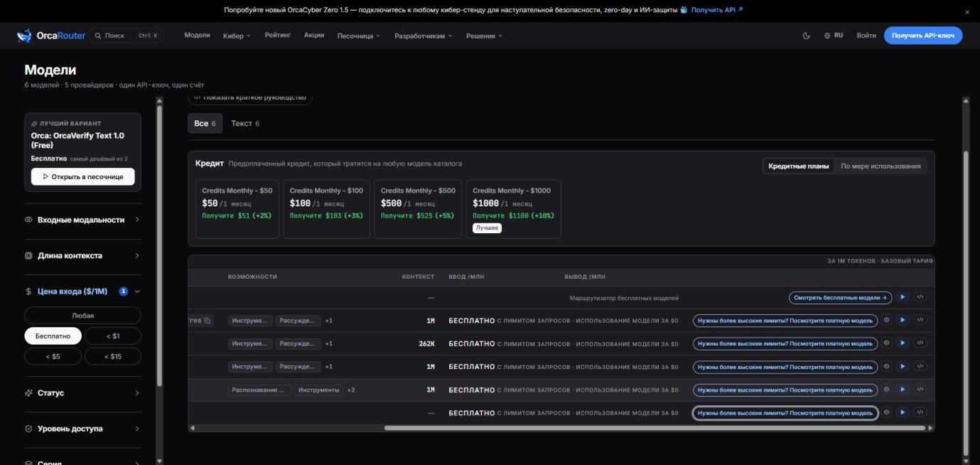Open the Рейтинг navigation item
The image size is (980, 465).
coord(278,35)
